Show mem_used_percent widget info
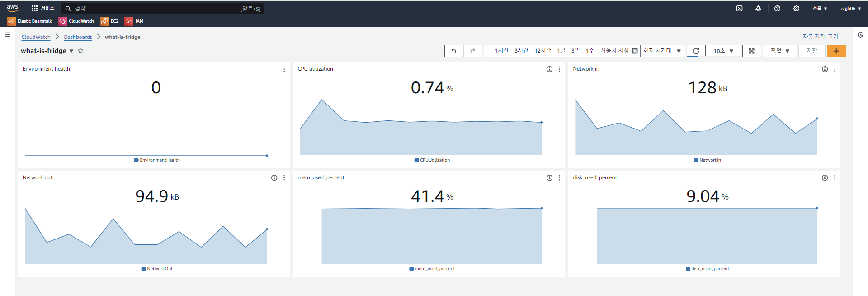The image size is (868, 296). coord(549,178)
